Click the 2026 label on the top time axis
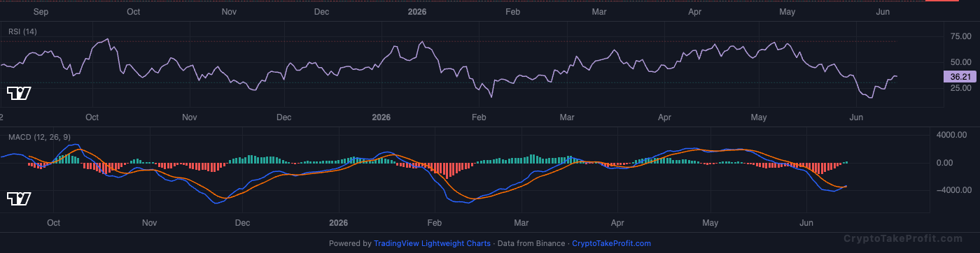980x253 pixels. click(x=416, y=12)
